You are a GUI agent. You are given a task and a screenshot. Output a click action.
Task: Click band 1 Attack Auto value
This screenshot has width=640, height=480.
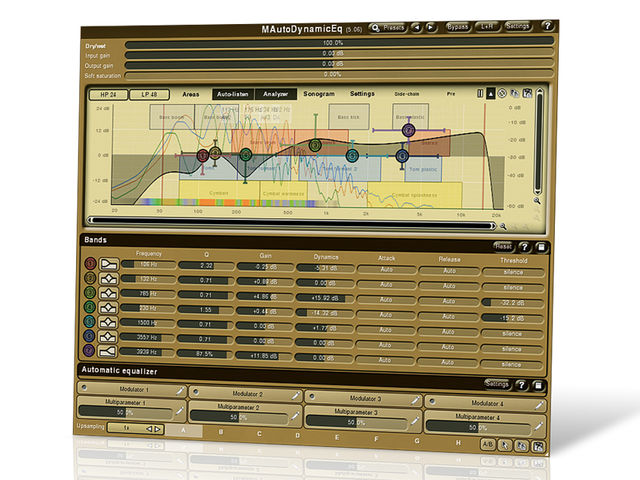tap(386, 269)
